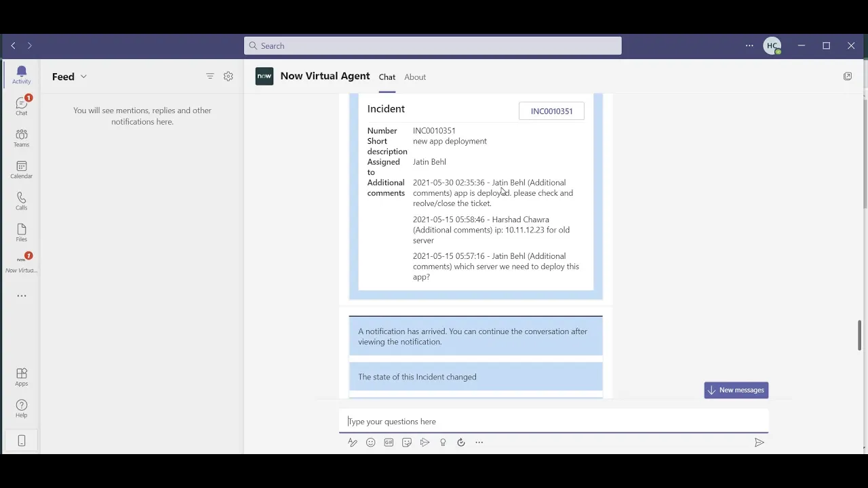Screen dimensions: 868x488
Task: Jump to New messages
Action: 736,390
